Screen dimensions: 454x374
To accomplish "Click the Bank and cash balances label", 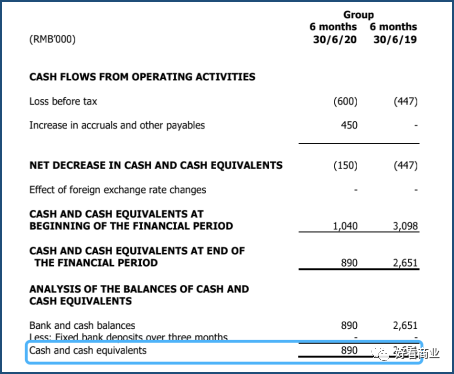I will (x=82, y=325).
